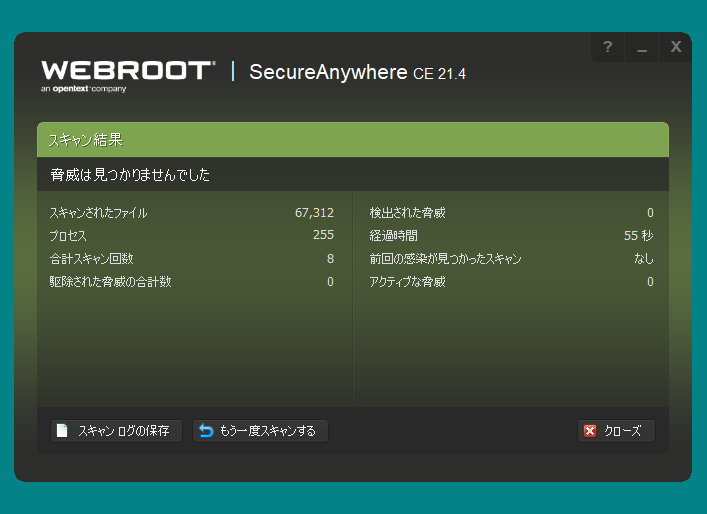Close the window with top-right X
707x514 pixels.
[675, 46]
